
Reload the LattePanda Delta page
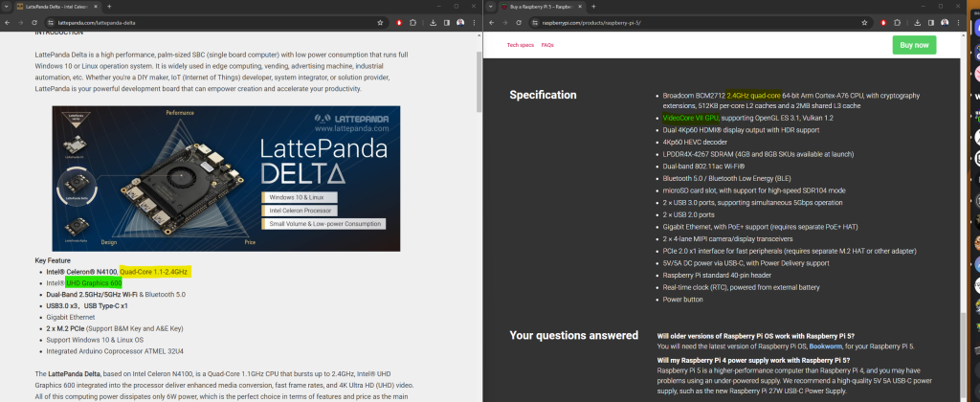33,22
